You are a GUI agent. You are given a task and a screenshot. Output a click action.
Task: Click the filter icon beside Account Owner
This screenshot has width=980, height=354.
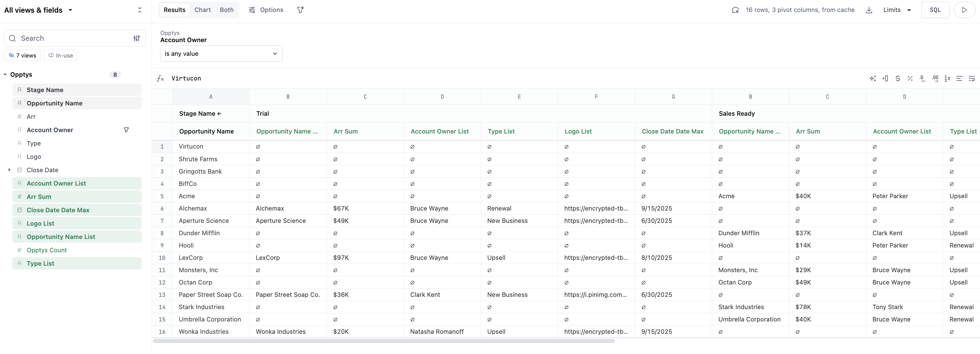click(126, 130)
